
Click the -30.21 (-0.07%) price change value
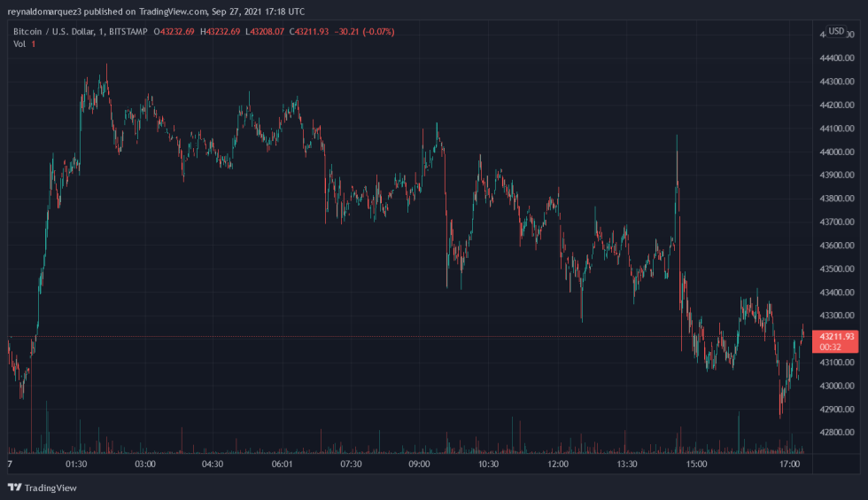[x=363, y=32]
